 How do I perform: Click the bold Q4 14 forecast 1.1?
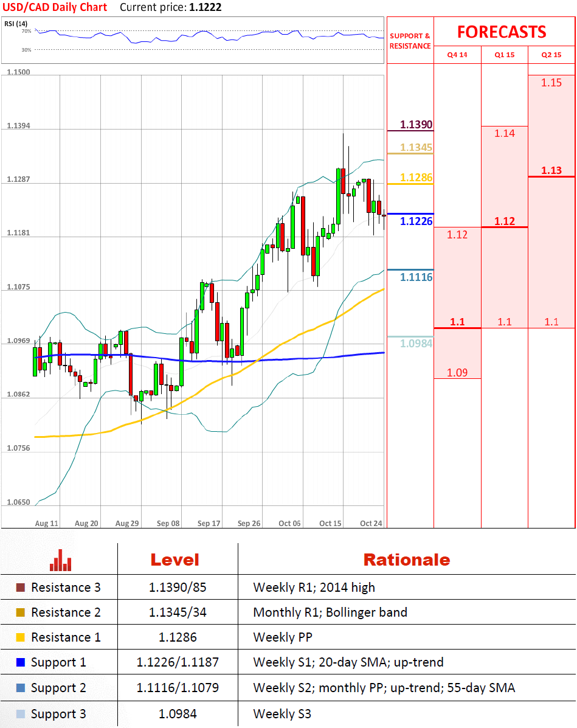tap(457, 322)
